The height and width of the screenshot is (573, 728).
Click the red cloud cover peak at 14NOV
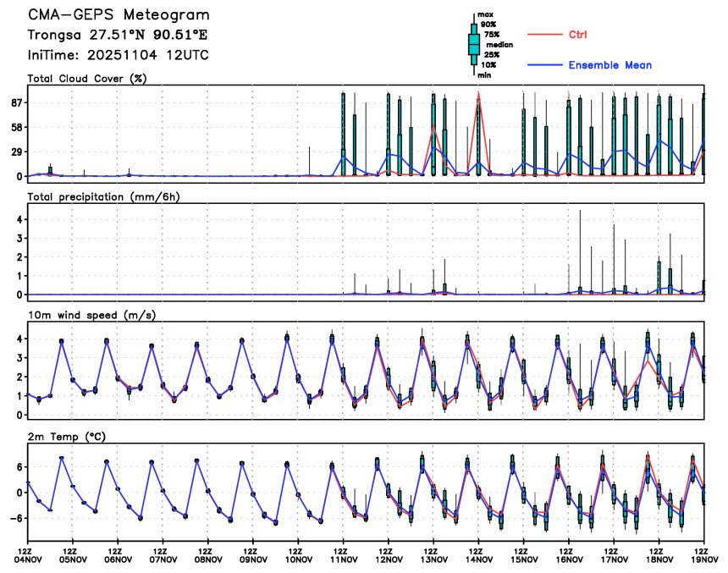478,98
